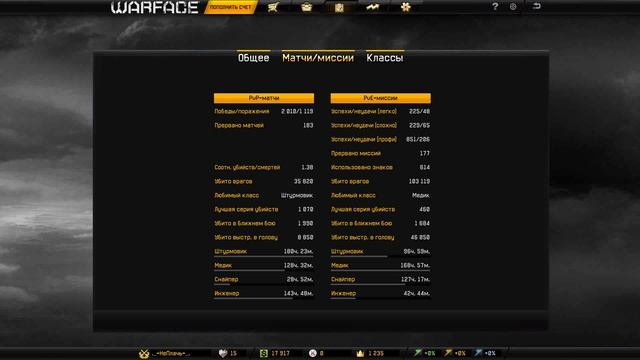Viewport: 640px width, 360px height.
Task: Click the Использовано знаков label
Action: coord(362,167)
